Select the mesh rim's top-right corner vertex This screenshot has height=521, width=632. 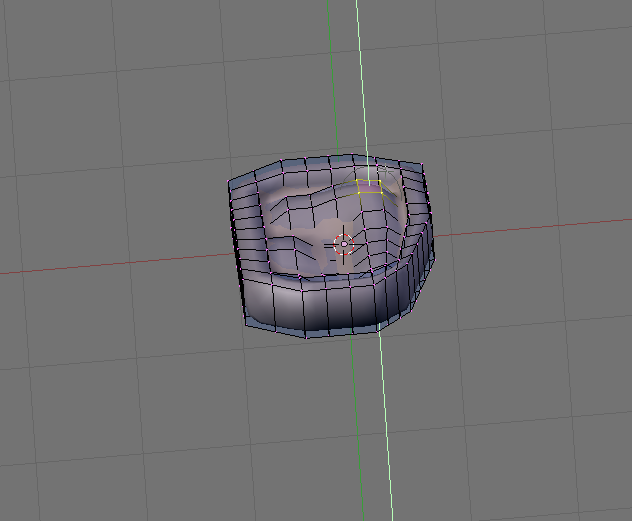422,164
